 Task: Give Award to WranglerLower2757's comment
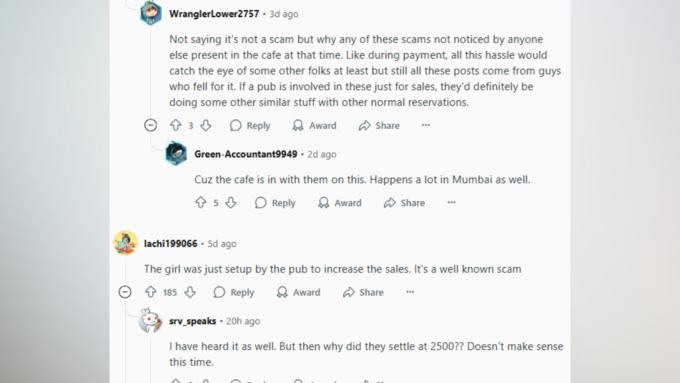coord(314,125)
